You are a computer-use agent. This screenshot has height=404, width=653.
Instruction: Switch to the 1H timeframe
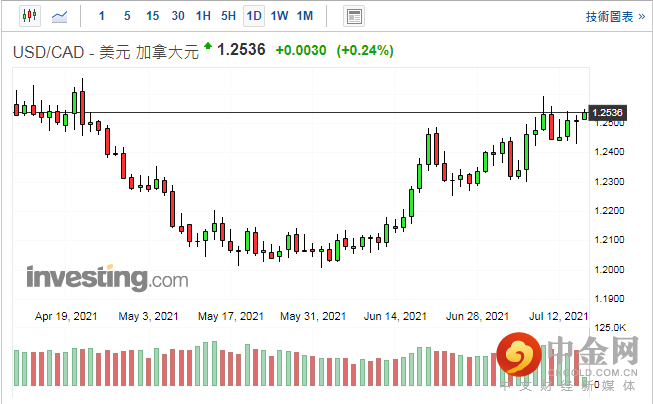point(203,16)
